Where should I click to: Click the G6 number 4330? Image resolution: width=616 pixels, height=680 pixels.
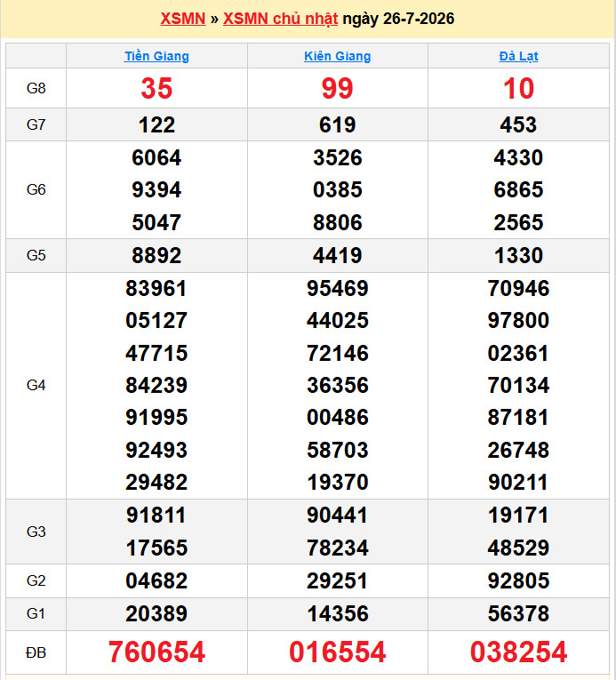tap(518, 157)
